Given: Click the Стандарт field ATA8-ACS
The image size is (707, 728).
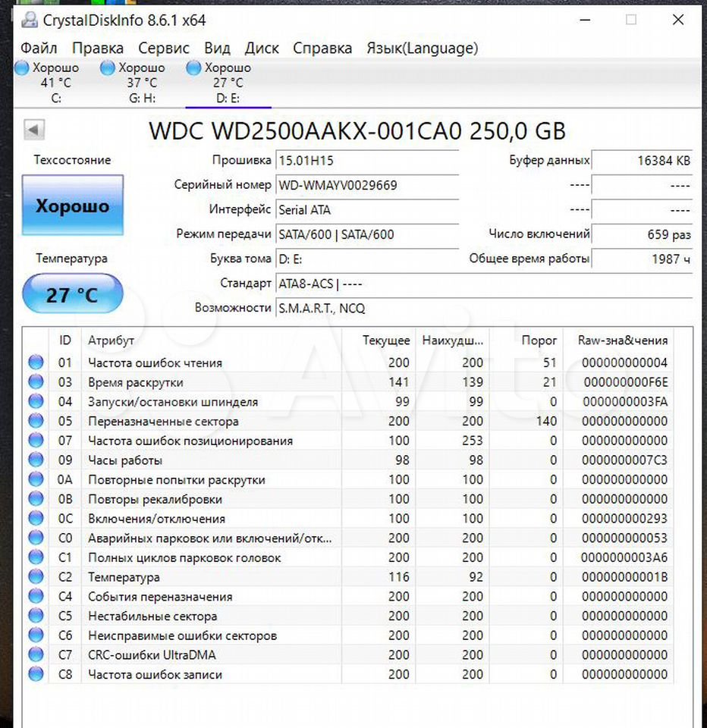Looking at the screenshot, I should 484,283.
